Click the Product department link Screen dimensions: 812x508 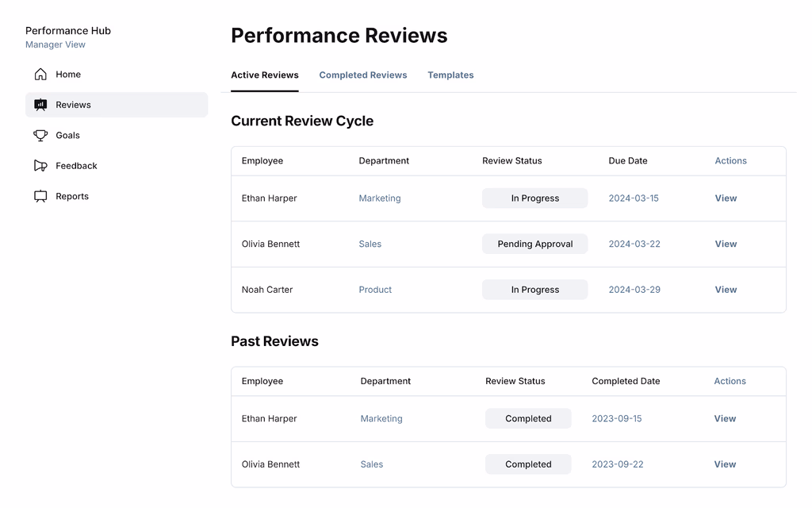[375, 289]
